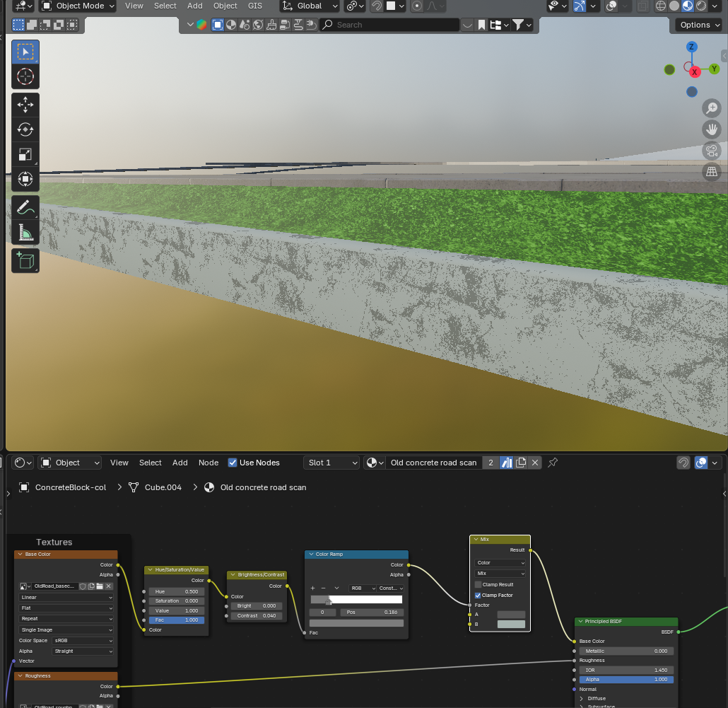
Task: Click the ConcreteBlock-col breadcrumb
Action: click(71, 487)
